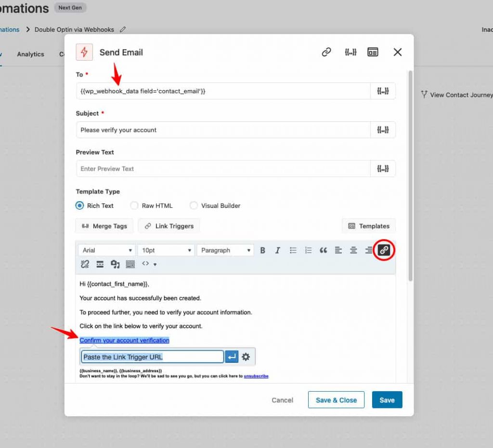Click the Save button

point(387,400)
